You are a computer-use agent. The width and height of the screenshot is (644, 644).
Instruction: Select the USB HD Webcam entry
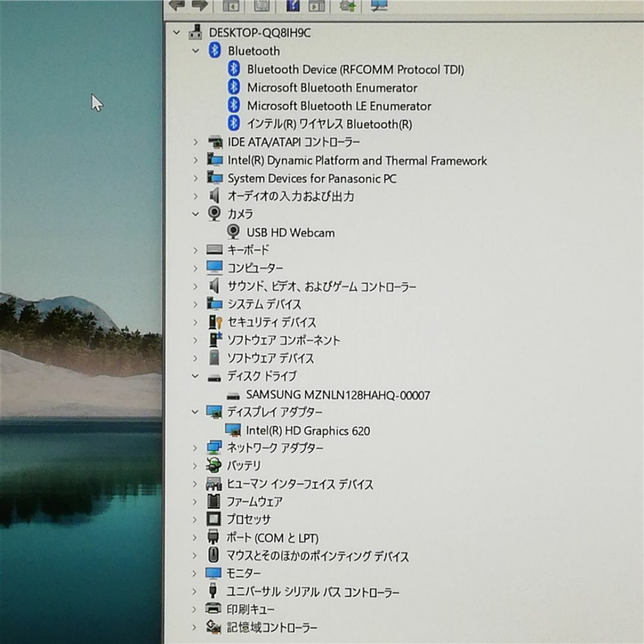pos(290,233)
